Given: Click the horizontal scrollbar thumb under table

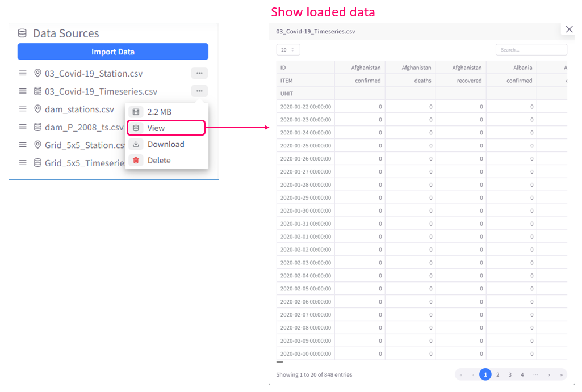Looking at the screenshot, I should point(280,362).
